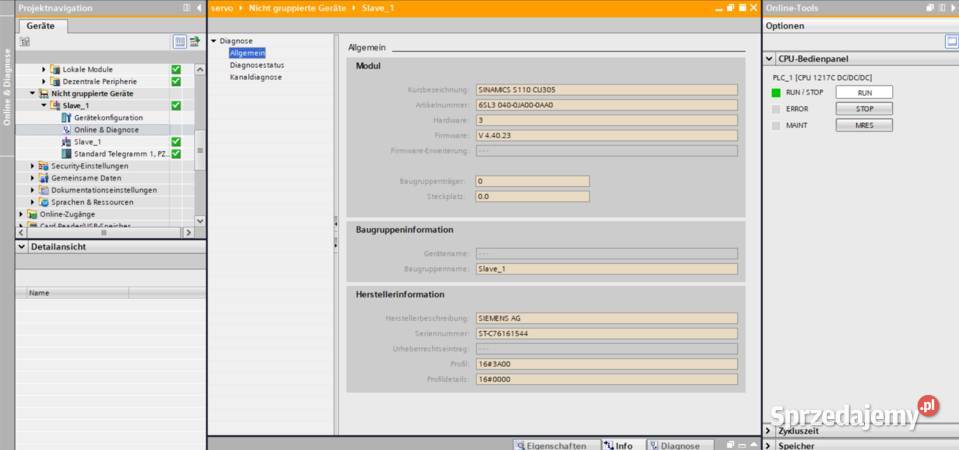Click the green-arrow icon in project tree toolbar
Image resolution: width=959 pixels, height=450 pixels.
tap(194, 42)
